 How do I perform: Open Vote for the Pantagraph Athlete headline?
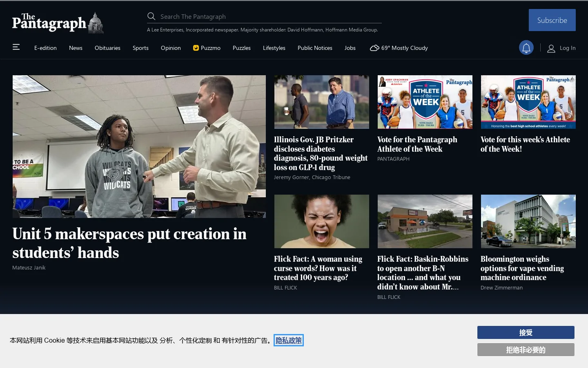(417, 144)
